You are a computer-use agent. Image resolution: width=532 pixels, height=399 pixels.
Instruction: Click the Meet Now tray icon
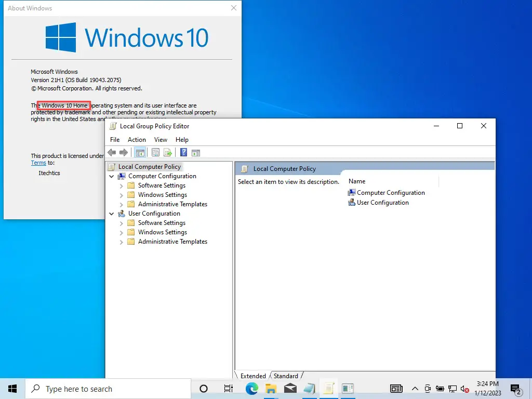click(428, 389)
